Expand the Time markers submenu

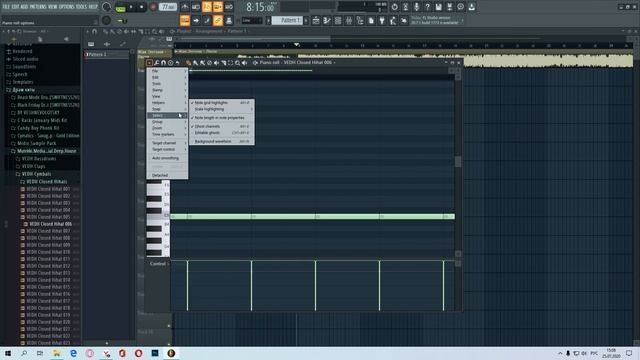click(167, 135)
